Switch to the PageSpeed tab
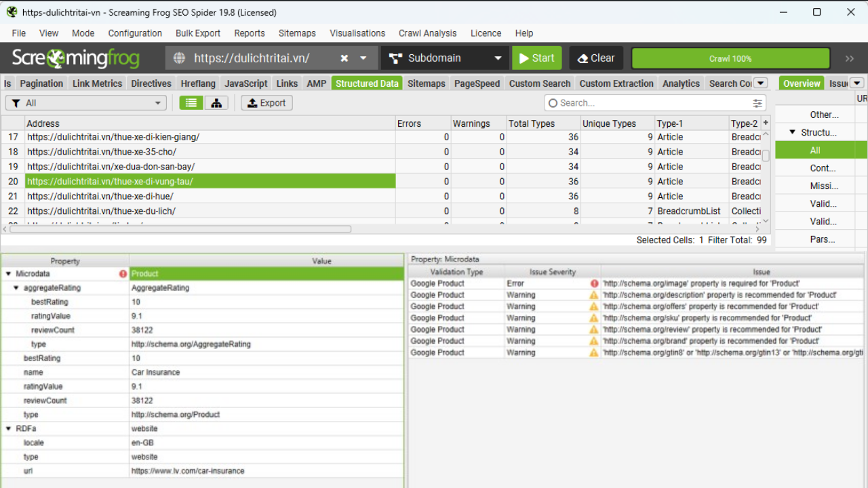868x488 pixels. pyautogui.click(x=477, y=83)
